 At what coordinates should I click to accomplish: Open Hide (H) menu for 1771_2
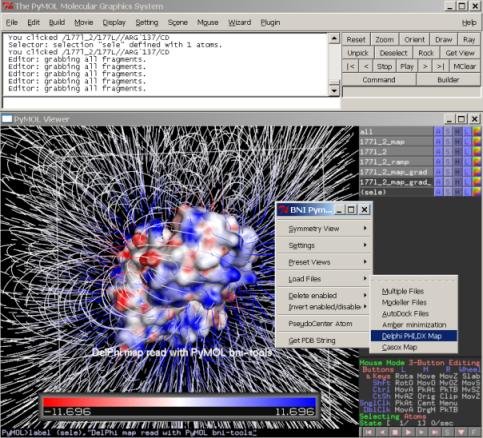pos(457,152)
